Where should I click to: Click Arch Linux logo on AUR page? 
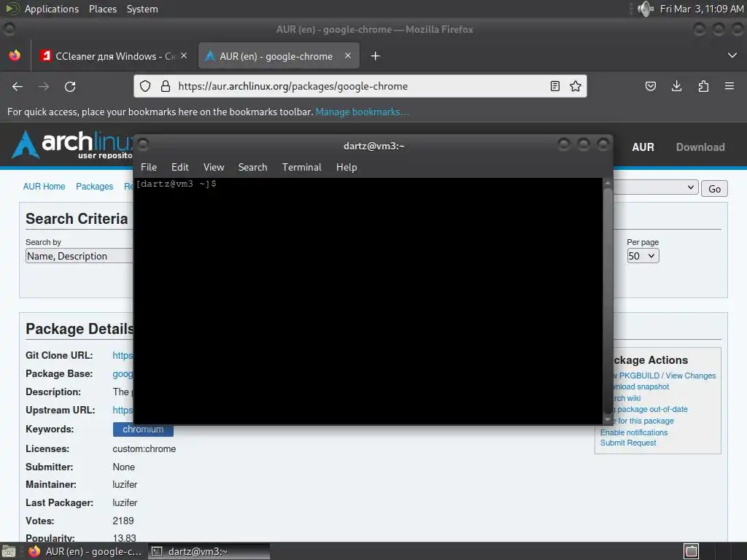[x=71, y=145]
